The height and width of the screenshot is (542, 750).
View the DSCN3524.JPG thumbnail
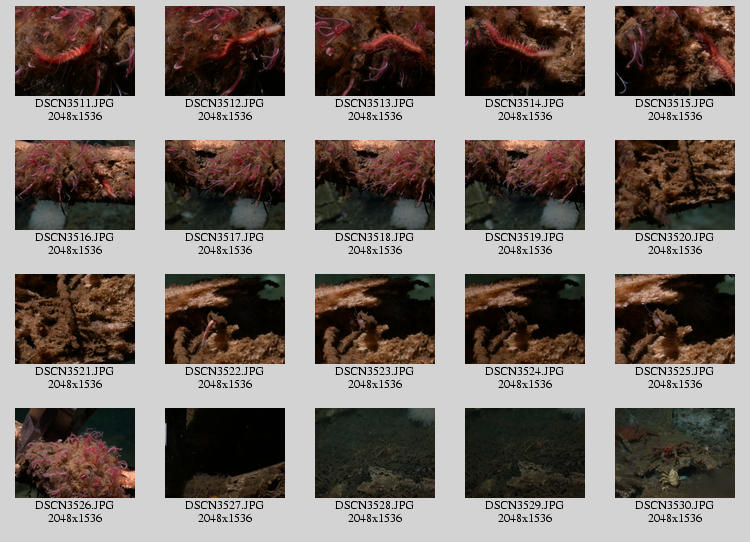tap(525, 319)
